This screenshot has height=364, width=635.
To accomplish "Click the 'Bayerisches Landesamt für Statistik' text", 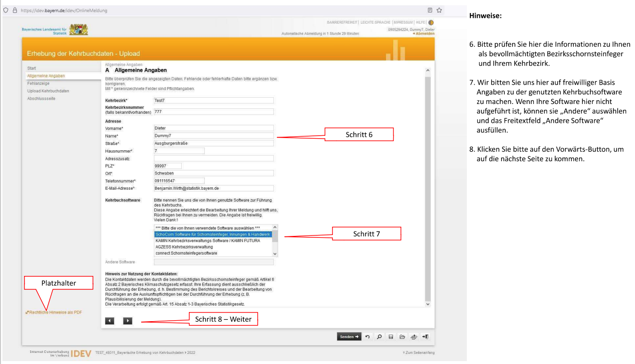I will point(44,31).
